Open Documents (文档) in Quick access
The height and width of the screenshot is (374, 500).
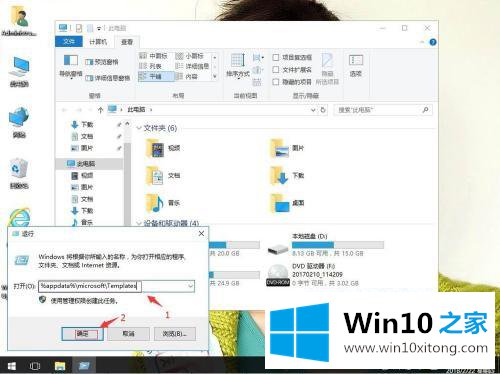82,136
